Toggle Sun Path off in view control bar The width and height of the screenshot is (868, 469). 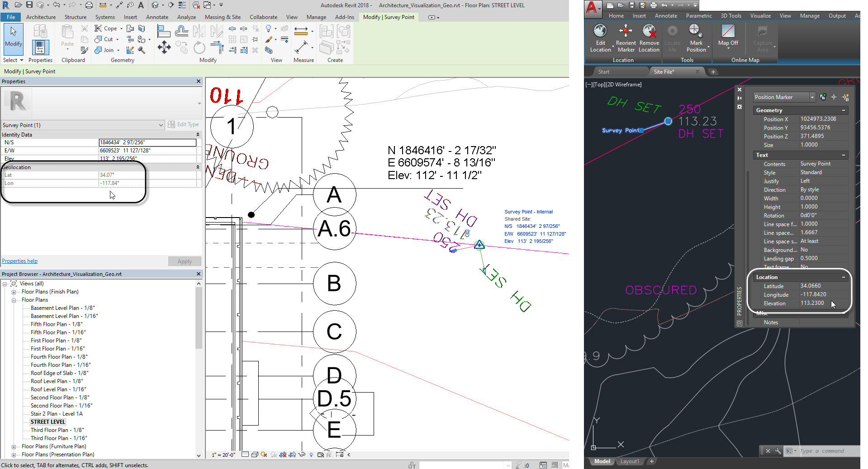coord(264,455)
